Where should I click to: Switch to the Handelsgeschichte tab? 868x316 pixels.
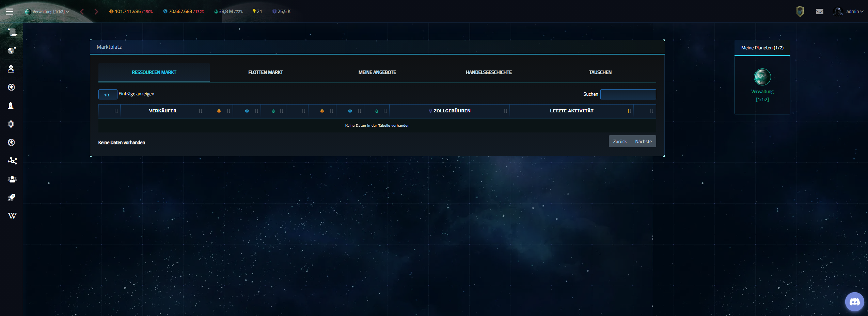(x=488, y=73)
